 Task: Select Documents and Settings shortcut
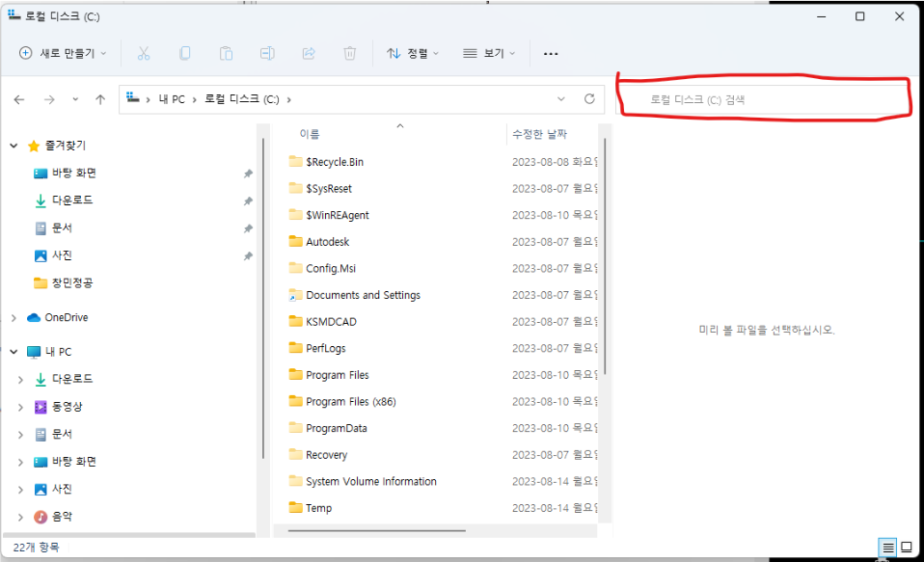coord(355,295)
